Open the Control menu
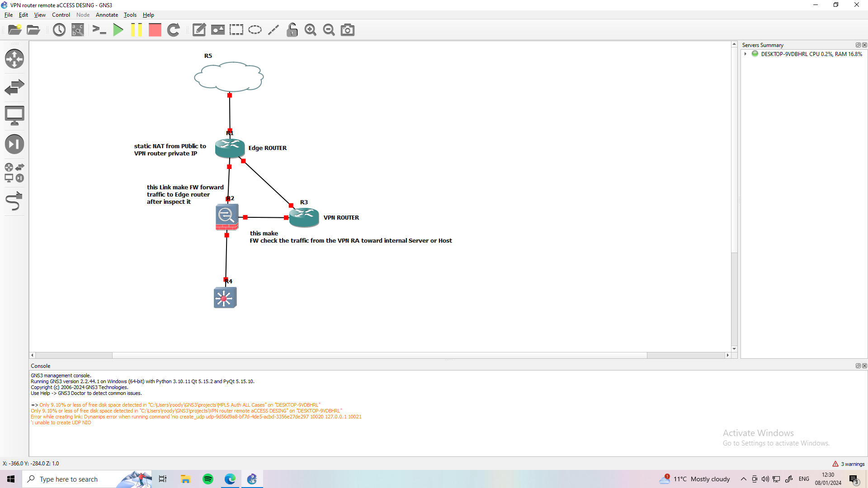868x488 pixels. [x=61, y=14]
